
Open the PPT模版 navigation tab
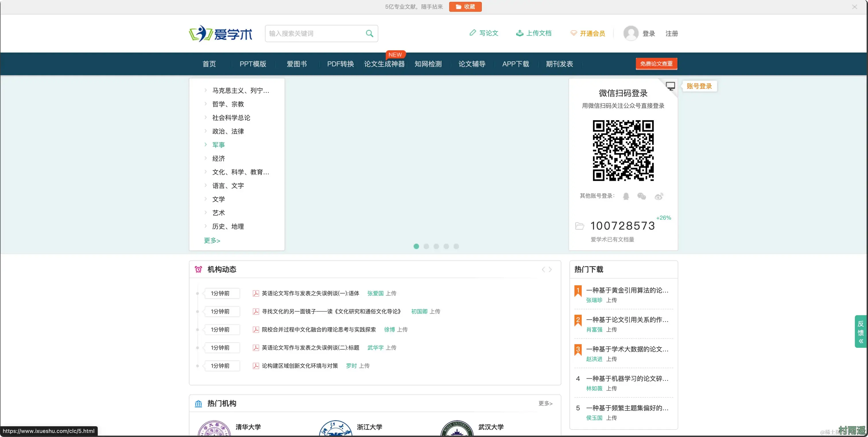coord(253,64)
